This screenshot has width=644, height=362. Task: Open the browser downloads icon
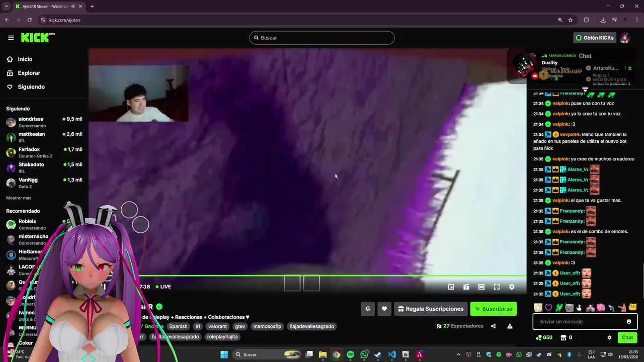coord(603,20)
